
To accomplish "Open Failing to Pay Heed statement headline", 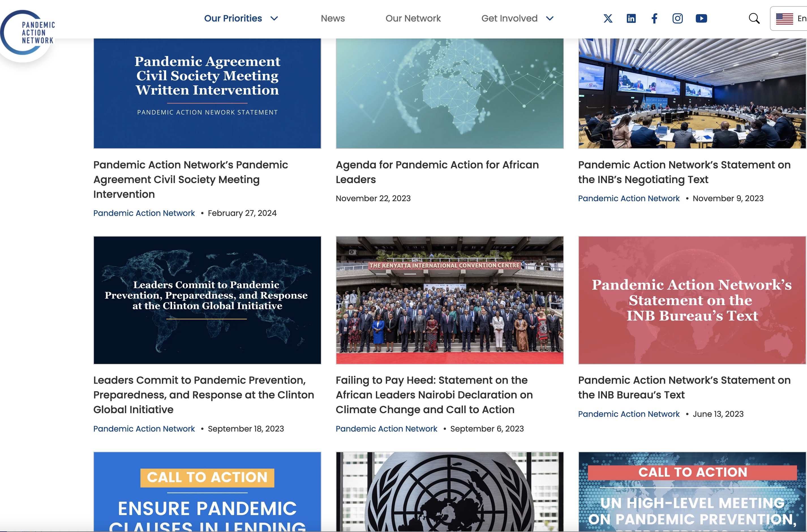I will (x=434, y=395).
